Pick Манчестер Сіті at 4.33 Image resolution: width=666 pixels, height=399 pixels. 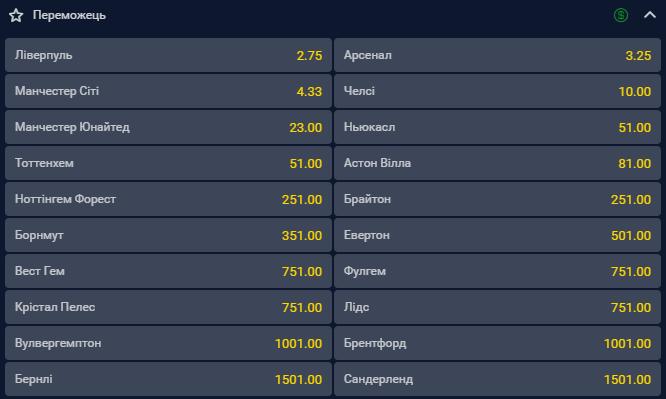(x=168, y=91)
